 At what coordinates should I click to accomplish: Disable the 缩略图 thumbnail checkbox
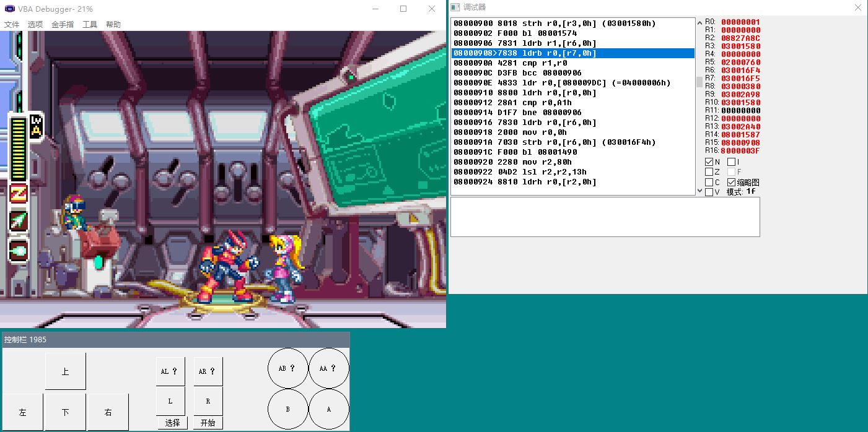[x=730, y=182]
